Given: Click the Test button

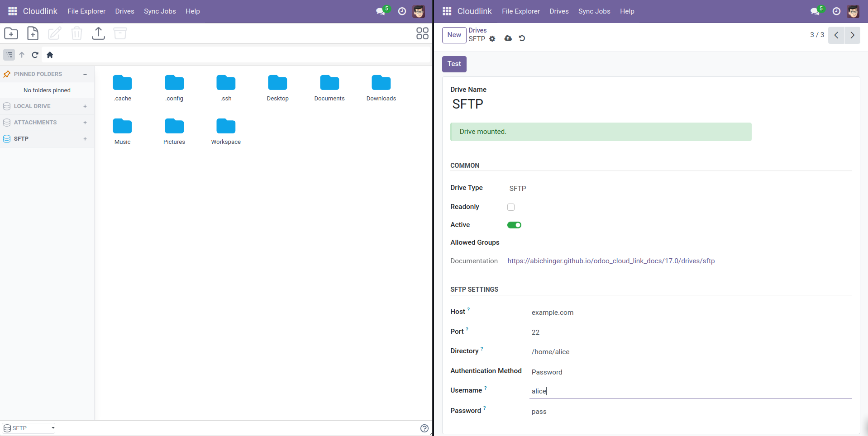Looking at the screenshot, I should pos(454,64).
